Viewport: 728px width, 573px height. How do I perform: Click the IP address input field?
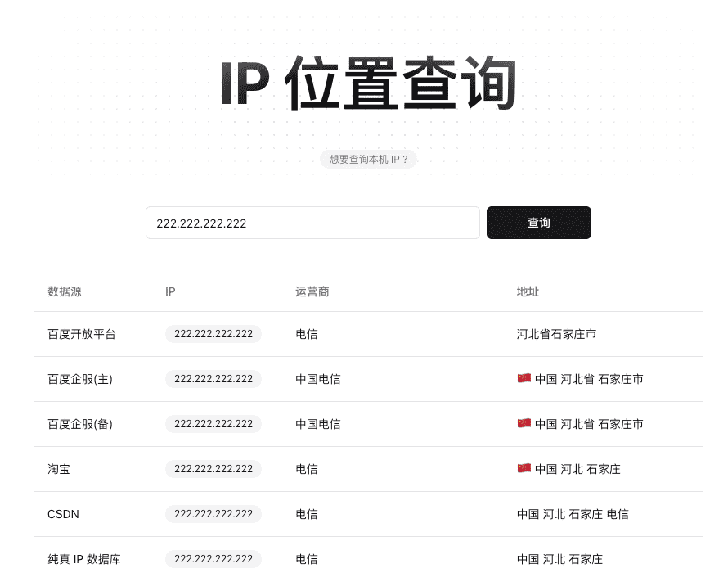[312, 223]
